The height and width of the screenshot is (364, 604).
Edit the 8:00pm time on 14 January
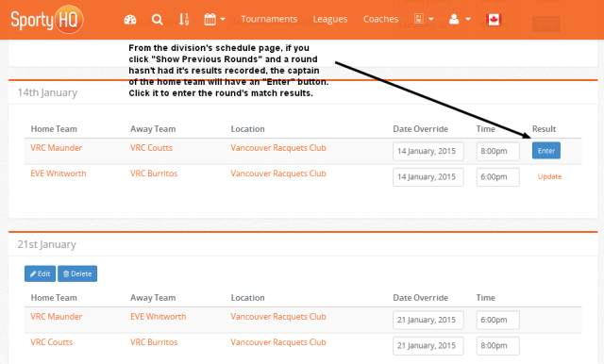pos(497,151)
